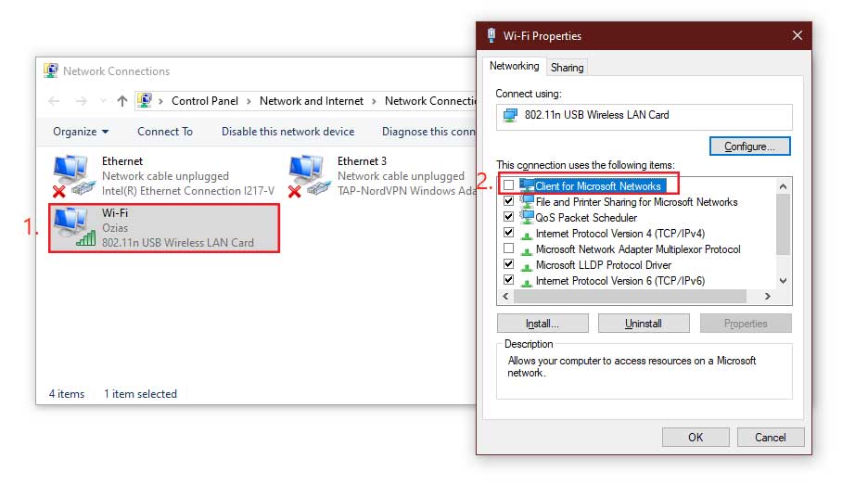Check Microsoft Network Adapter Multiplexor Protocol
This screenshot has width=868, height=484.
[x=509, y=248]
